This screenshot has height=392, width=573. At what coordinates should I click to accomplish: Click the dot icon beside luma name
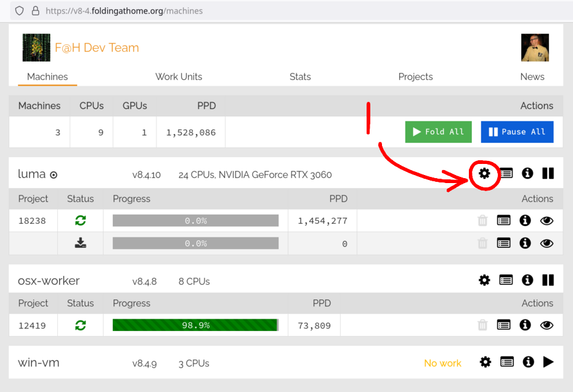pos(54,175)
